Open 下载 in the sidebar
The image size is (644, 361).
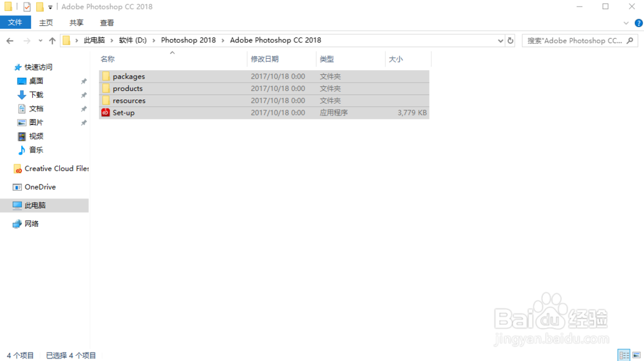pyautogui.click(x=36, y=95)
